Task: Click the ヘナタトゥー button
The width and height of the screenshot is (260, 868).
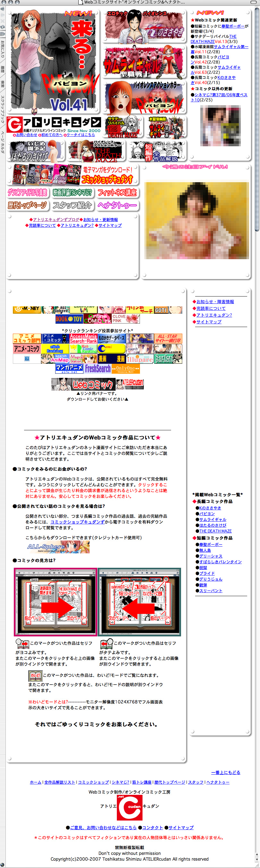Action: tap(117, 205)
